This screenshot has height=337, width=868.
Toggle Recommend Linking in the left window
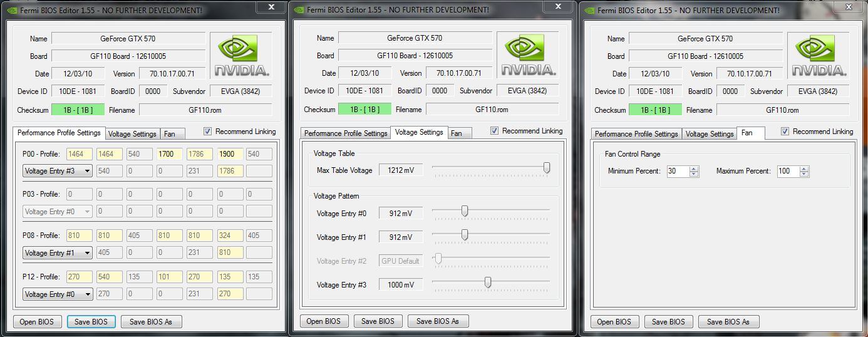point(208,132)
